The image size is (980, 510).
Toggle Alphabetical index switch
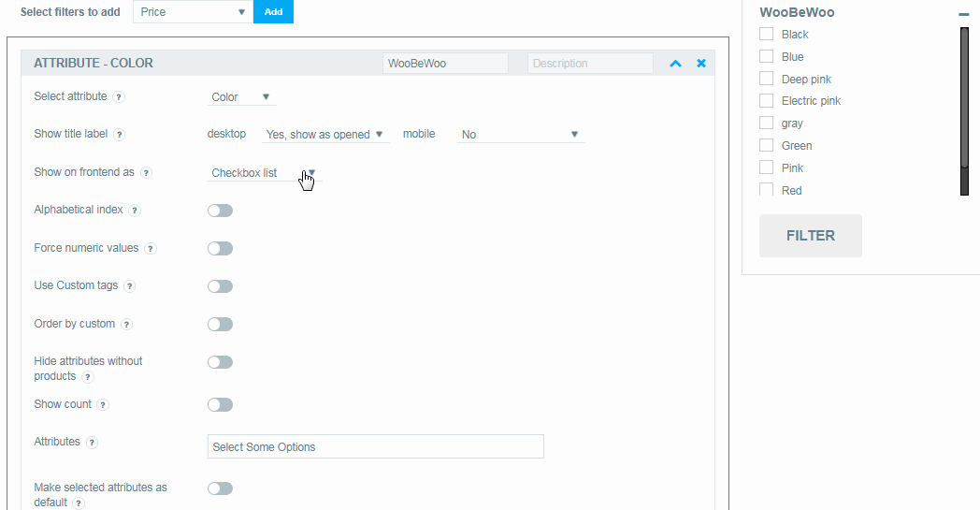click(x=220, y=211)
